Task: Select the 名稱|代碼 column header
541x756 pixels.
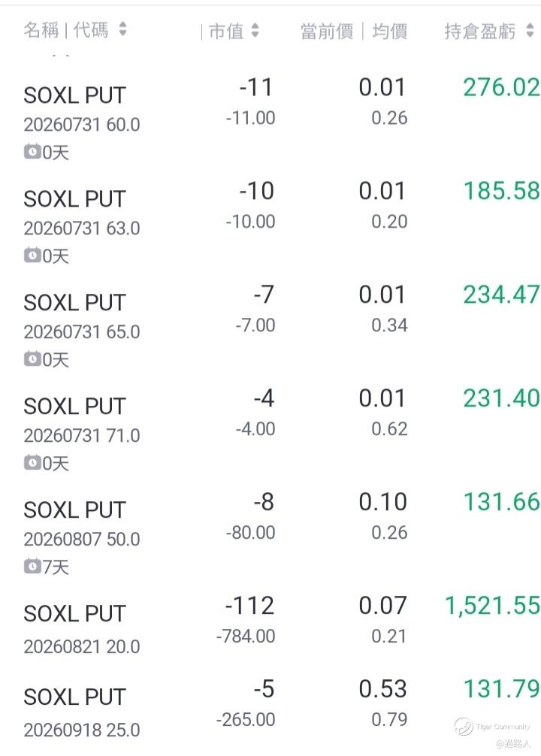Action: pos(65,30)
